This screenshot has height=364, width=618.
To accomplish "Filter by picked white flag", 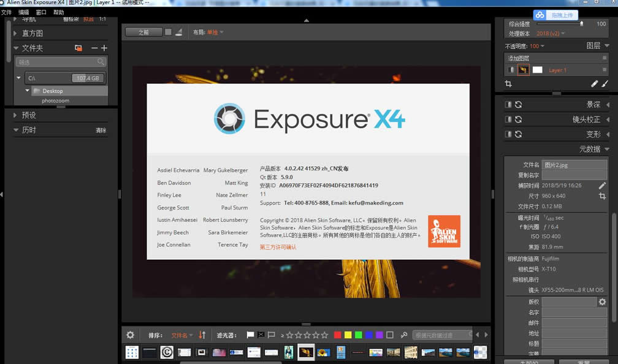I will point(250,335).
